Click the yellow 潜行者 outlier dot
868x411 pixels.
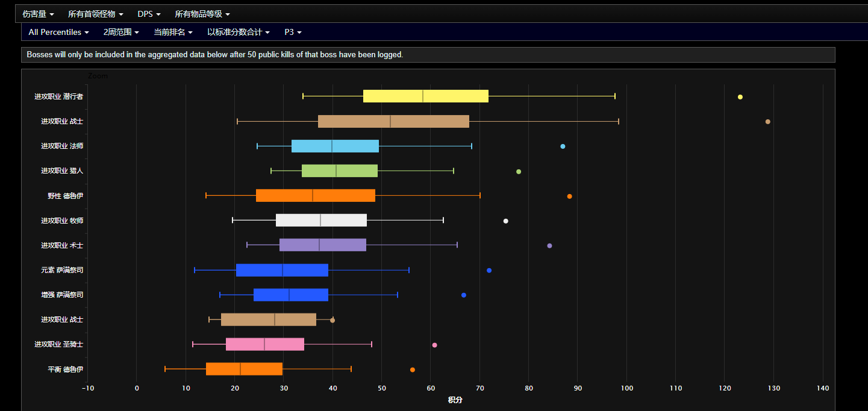tap(740, 97)
